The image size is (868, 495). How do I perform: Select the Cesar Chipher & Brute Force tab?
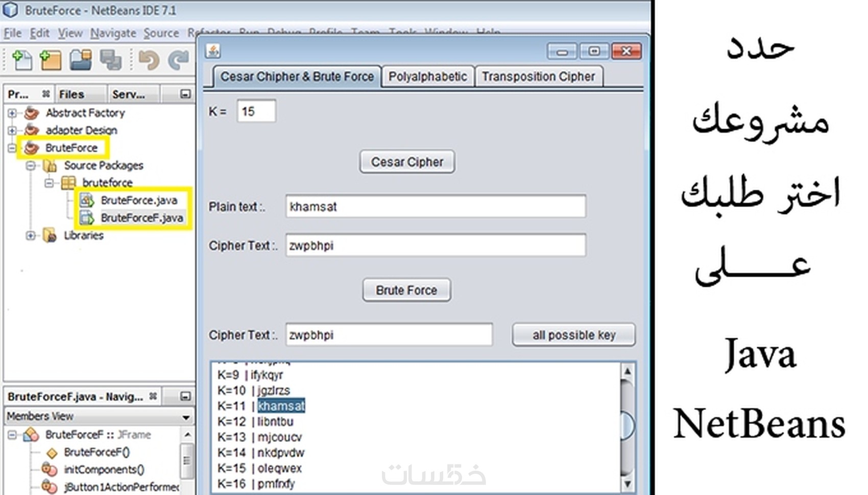coord(297,77)
